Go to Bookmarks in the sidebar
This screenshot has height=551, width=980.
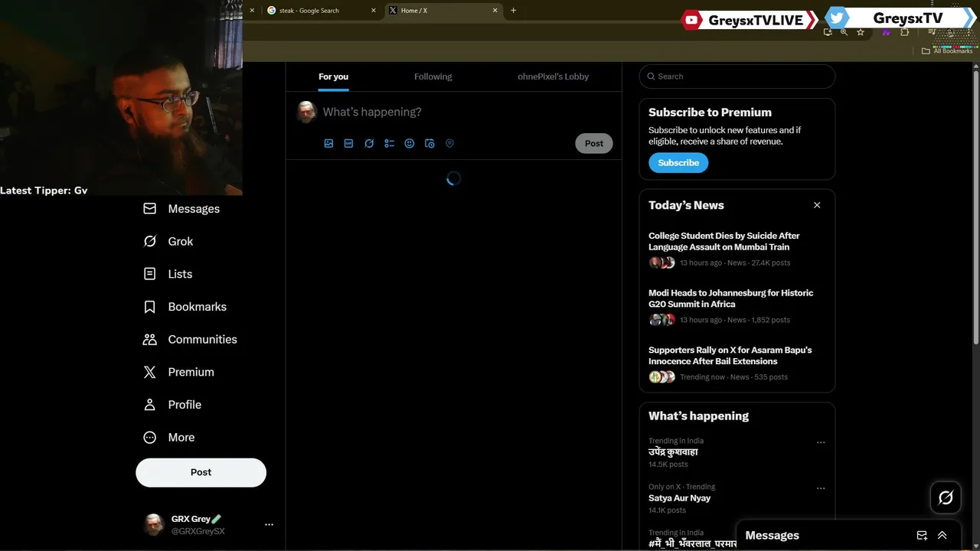tap(185, 307)
